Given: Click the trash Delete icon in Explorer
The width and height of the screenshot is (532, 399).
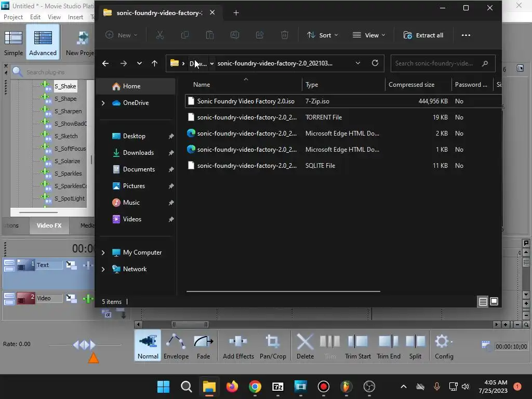Looking at the screenshot, I should tap(285, 35).
